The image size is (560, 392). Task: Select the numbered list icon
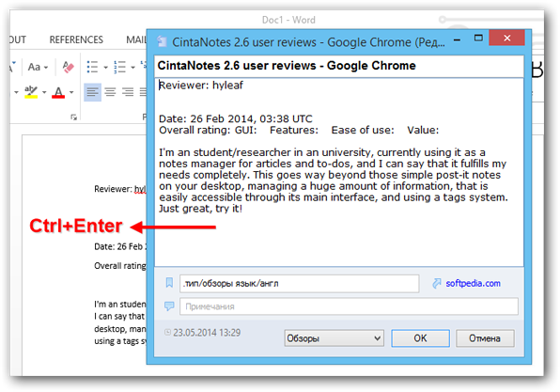[x=119, y=67]
